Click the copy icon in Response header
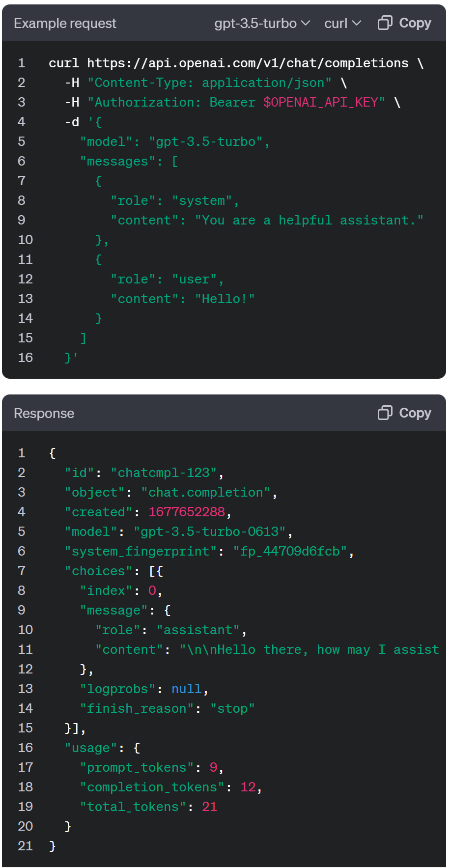The height and width of the screenshot is (868, 450). tap(385, 413)
